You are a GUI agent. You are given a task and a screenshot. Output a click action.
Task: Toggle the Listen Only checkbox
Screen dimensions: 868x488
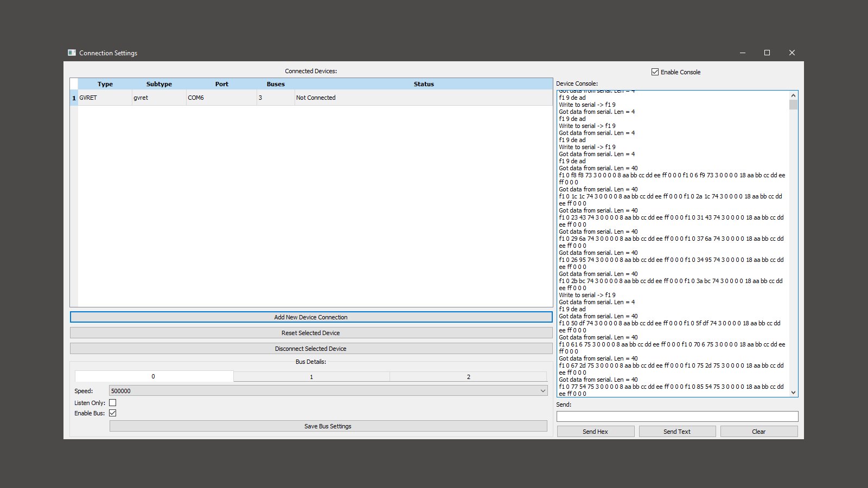pyautogui.click(x=112, y=402)
